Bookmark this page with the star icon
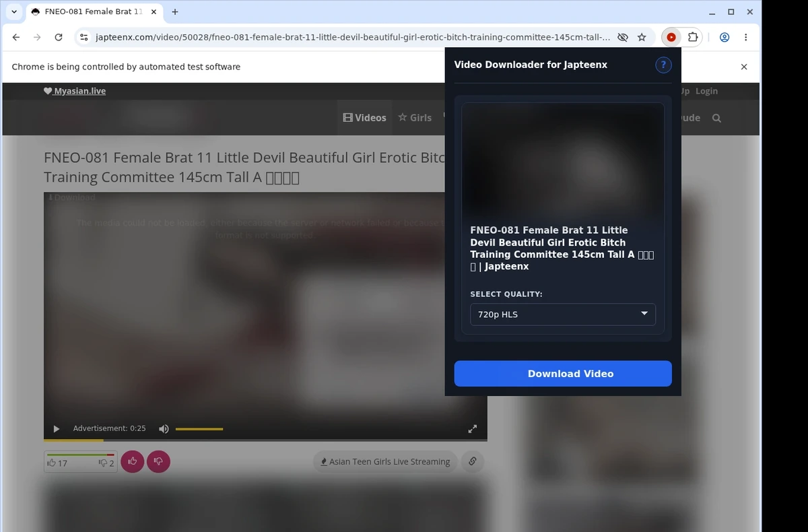This screenshot has height=532, width=808. (x=642, y=38)
